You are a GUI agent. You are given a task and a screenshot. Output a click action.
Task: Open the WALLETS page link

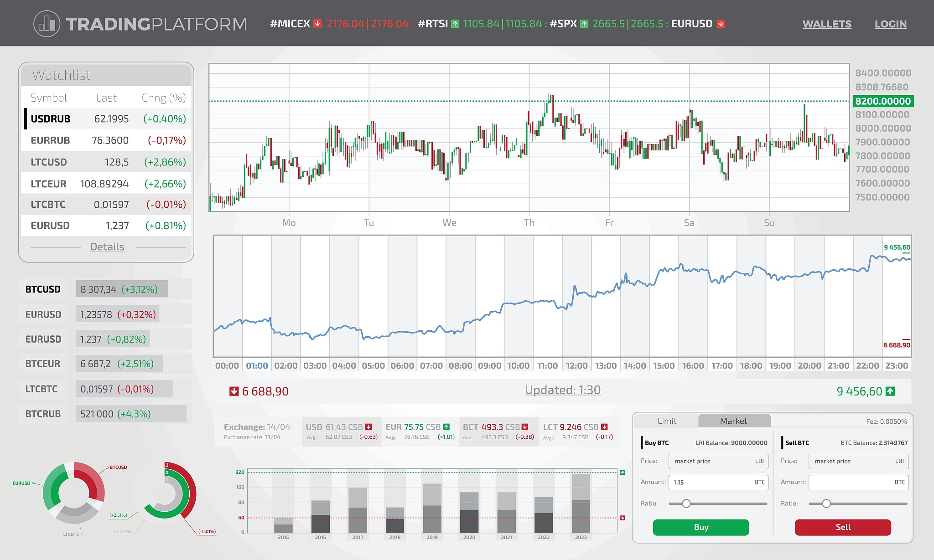point(826,24)
